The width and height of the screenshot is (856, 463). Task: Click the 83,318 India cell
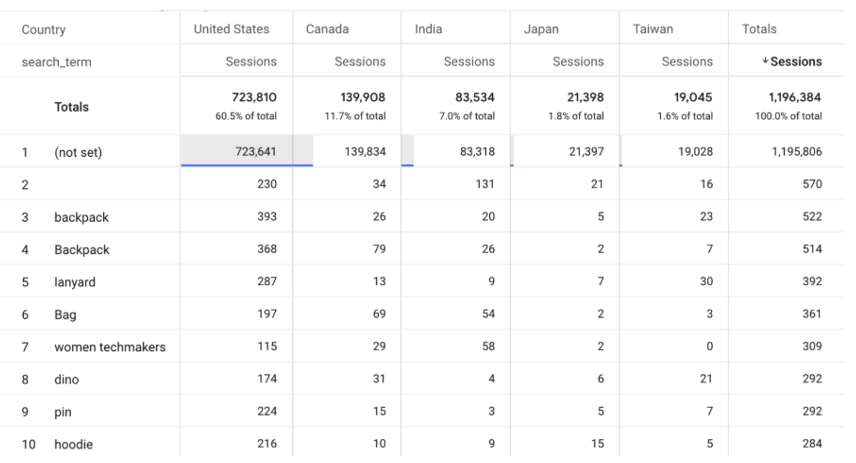(477, 151)
